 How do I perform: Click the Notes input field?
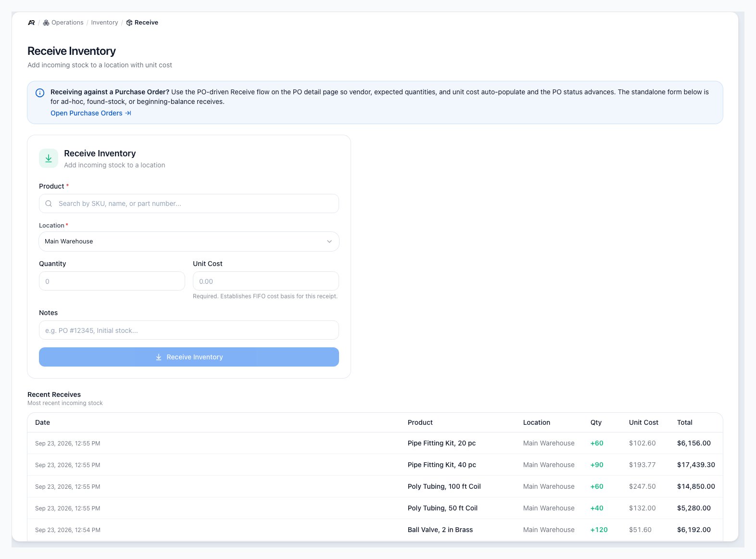(x=189, y=330)
